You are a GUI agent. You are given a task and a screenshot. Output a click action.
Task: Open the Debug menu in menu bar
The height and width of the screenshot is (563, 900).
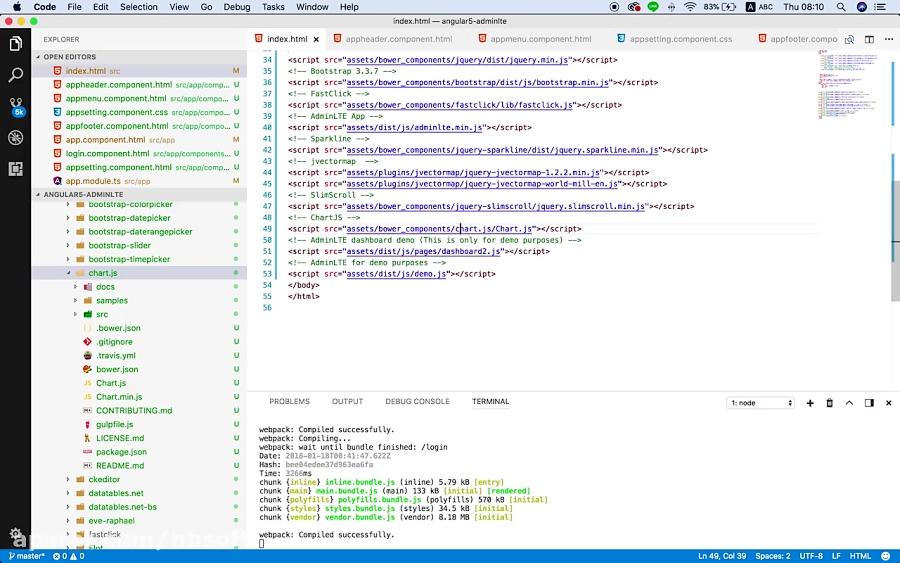(x=237, y=7)
